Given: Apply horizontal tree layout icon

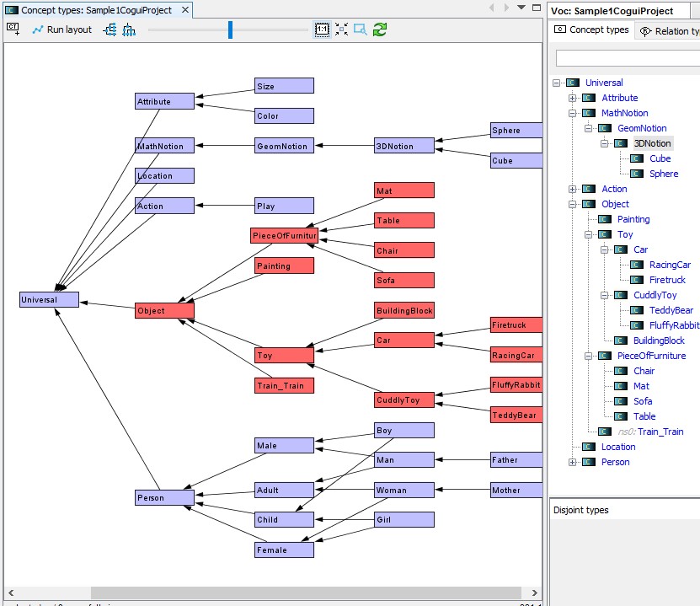Looking at the screenshot, I should coord(110,29).
